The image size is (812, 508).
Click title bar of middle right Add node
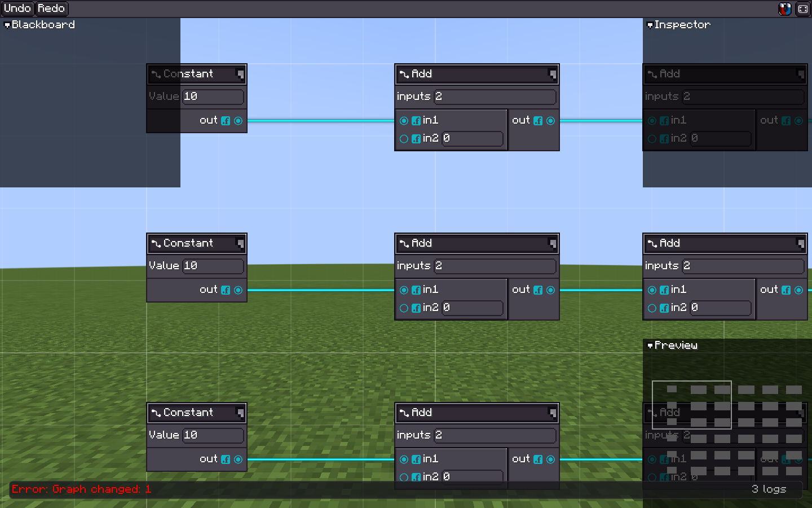pyautogui.click(x=725, y=243)
